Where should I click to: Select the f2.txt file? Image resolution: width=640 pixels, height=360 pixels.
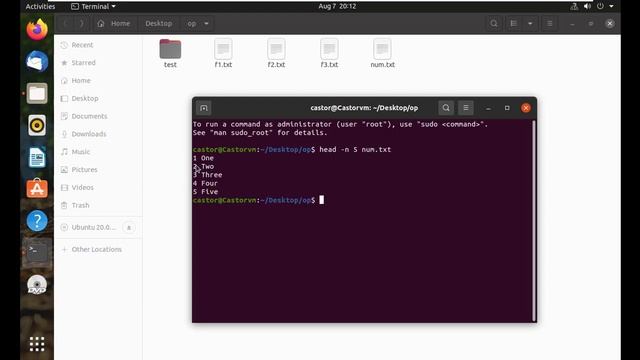(x=276, y=53)
